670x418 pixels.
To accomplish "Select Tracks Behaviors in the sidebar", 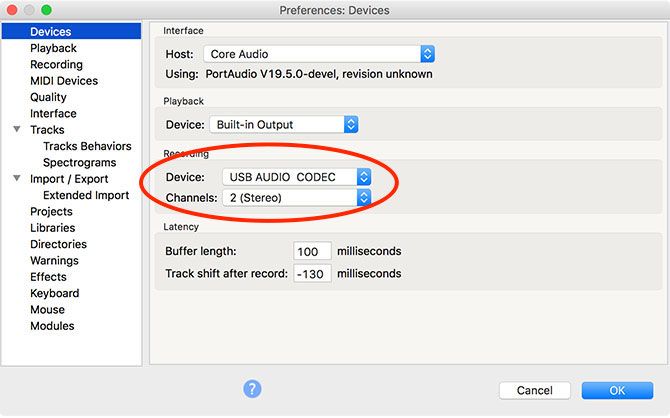I will pyautogui.click(x=87, y=146).
